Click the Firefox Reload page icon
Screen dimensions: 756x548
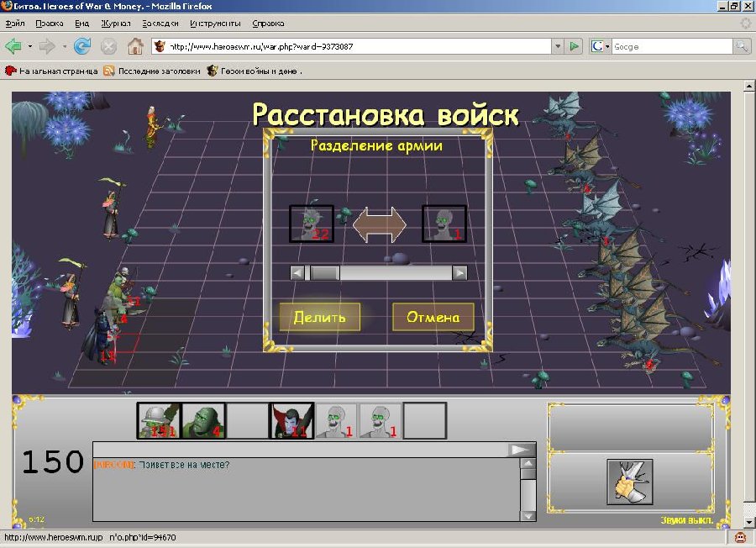click(x=82, y=46)
